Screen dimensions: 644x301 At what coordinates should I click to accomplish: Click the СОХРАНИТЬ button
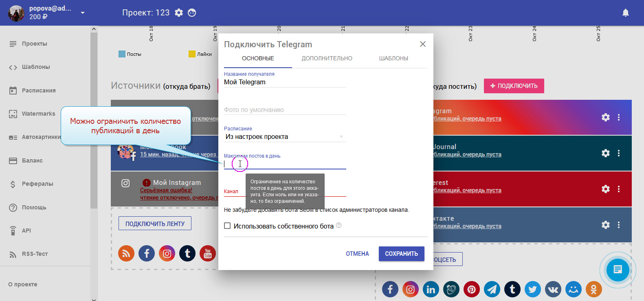(x=401, y=254)
